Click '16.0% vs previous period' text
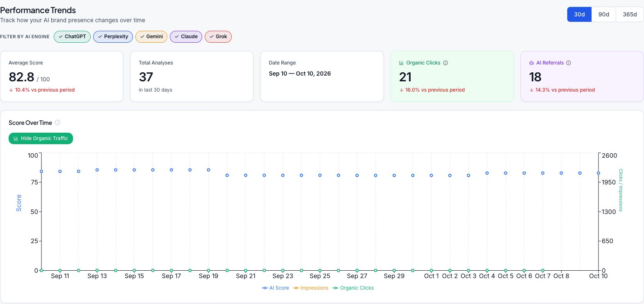 click(435, 90)
